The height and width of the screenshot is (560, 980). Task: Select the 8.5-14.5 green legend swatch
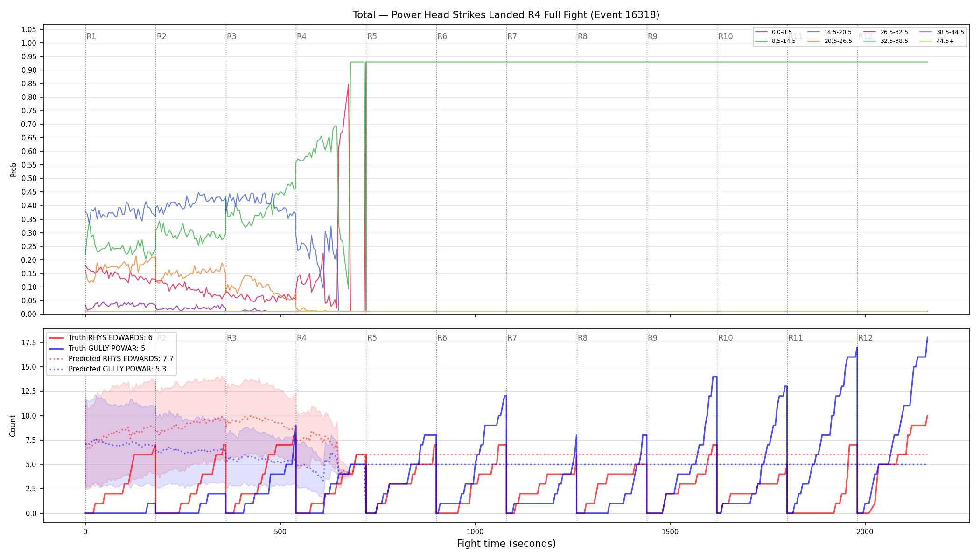pyautogui.click(x=761, y=41)
